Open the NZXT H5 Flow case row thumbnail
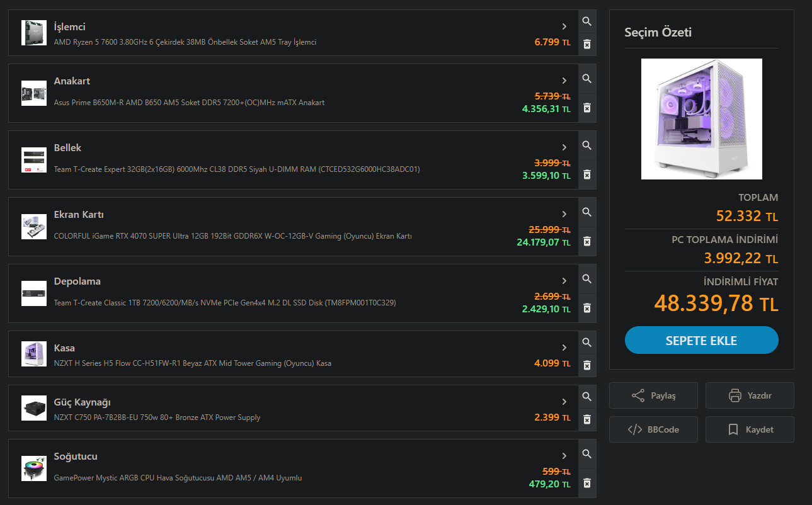 34,354
